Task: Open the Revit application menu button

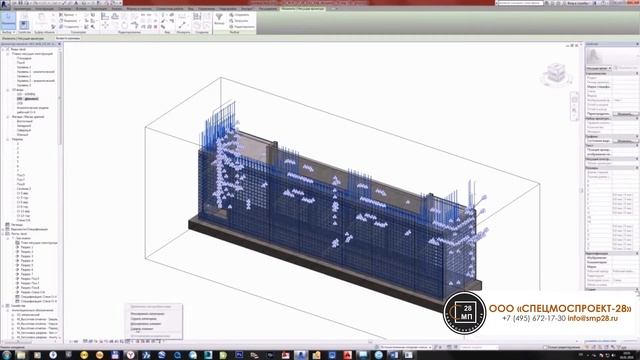Action: tap(5, 4)
